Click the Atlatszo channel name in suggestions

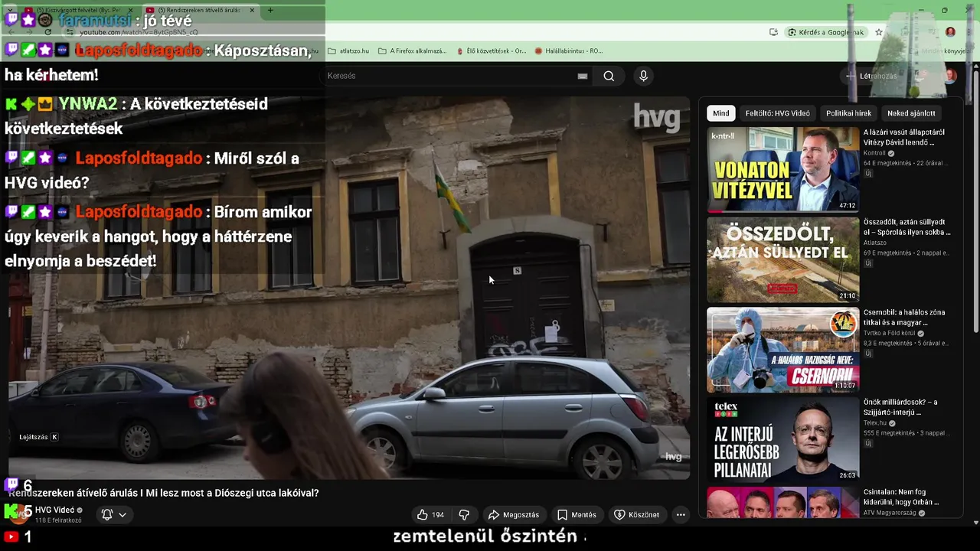[x=875, y=243]
